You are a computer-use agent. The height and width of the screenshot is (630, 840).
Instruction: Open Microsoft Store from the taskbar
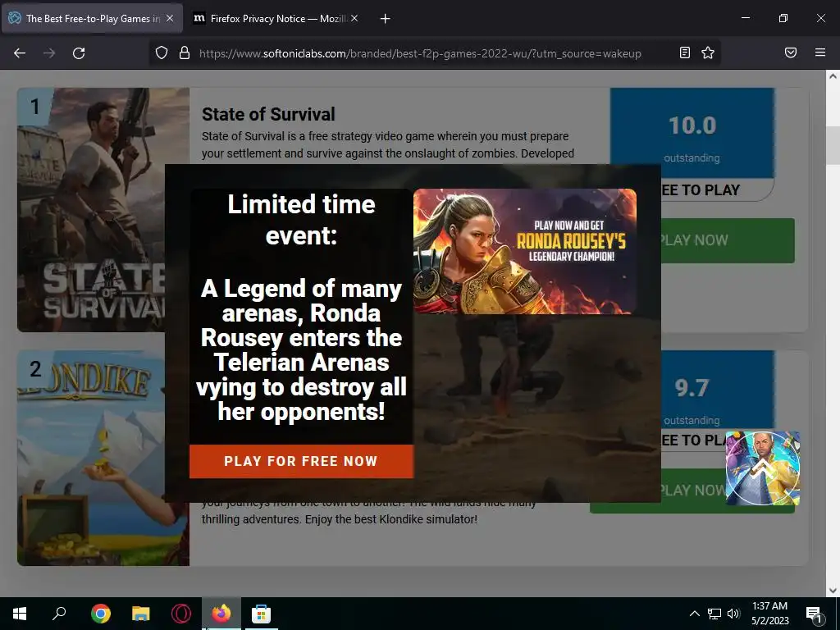pyautogui.click(x=262, y=614)
